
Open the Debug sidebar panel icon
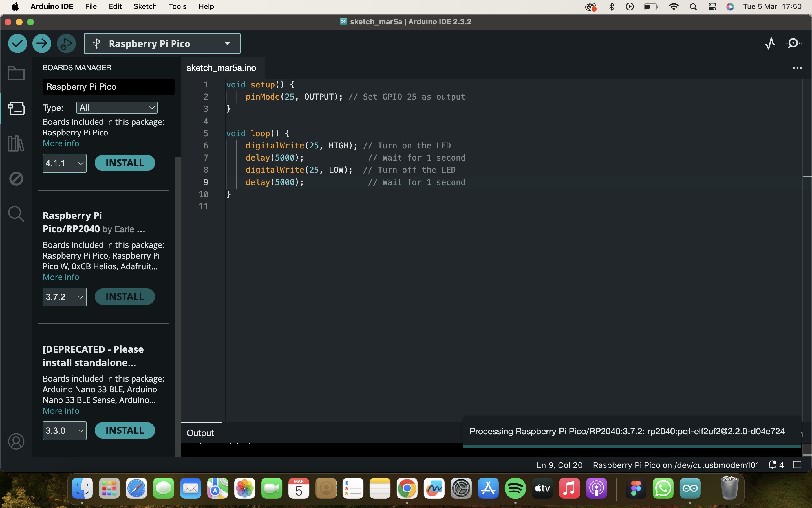click(16, 179)
